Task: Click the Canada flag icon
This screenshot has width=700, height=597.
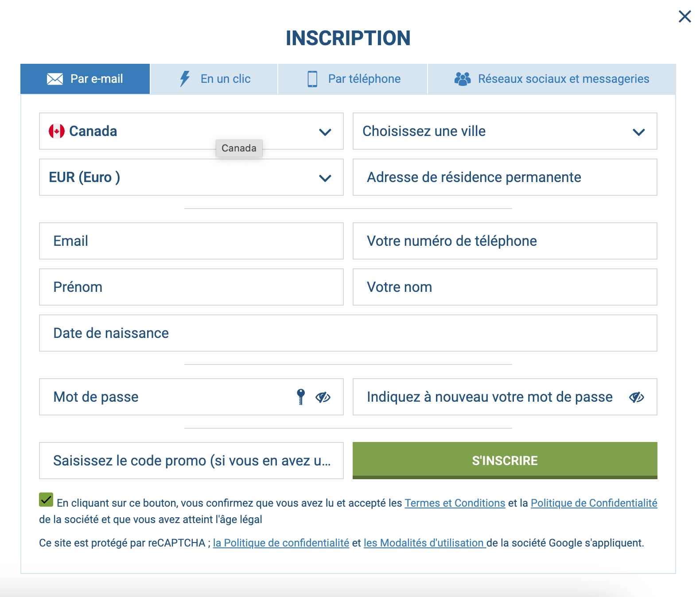Action: pos(57,131)
